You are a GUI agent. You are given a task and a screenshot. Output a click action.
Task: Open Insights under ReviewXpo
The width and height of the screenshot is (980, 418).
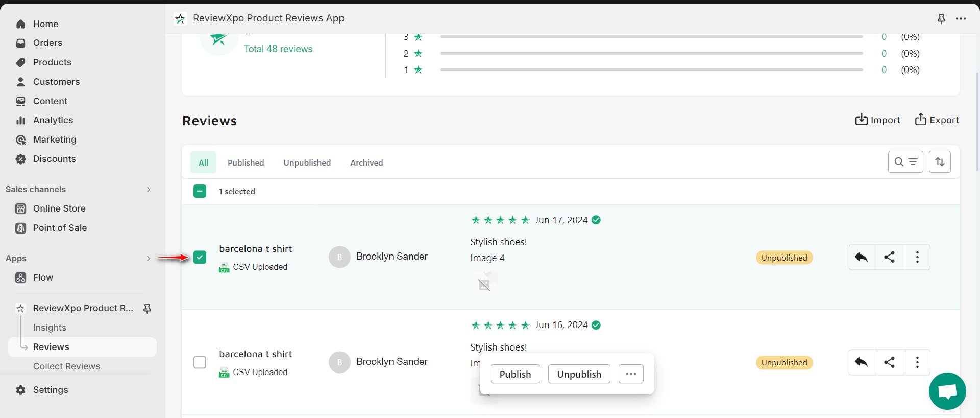pyautogui.click(x=50, y=328)
